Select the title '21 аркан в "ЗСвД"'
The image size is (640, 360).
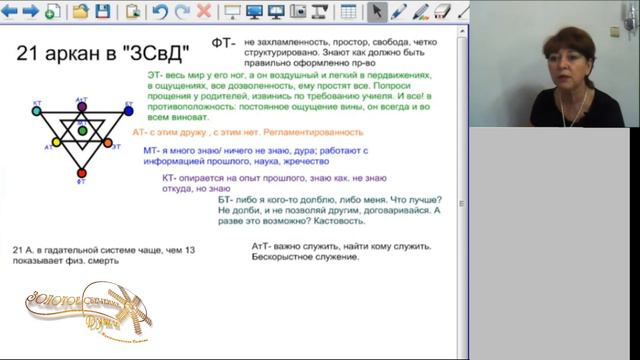pyautogui.click(x=103, y=53)
